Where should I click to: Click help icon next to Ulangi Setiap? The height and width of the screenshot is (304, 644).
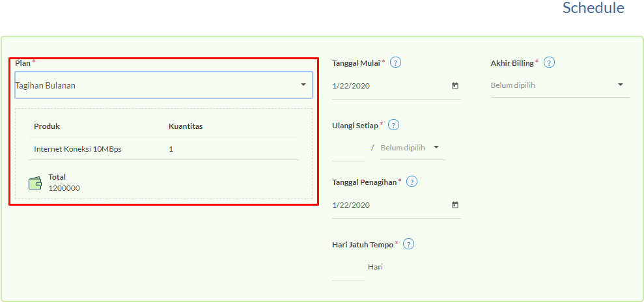[393, 125]
